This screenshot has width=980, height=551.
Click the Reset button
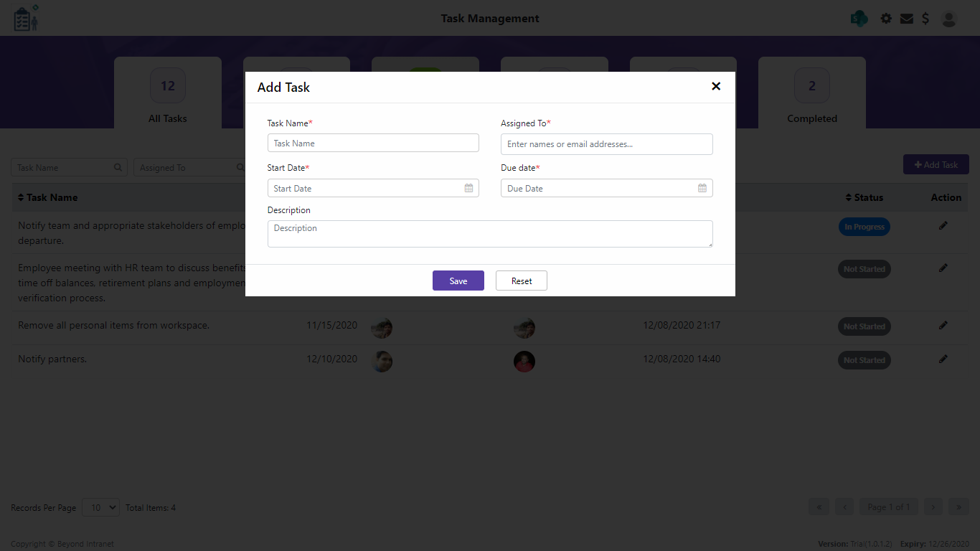522,281
